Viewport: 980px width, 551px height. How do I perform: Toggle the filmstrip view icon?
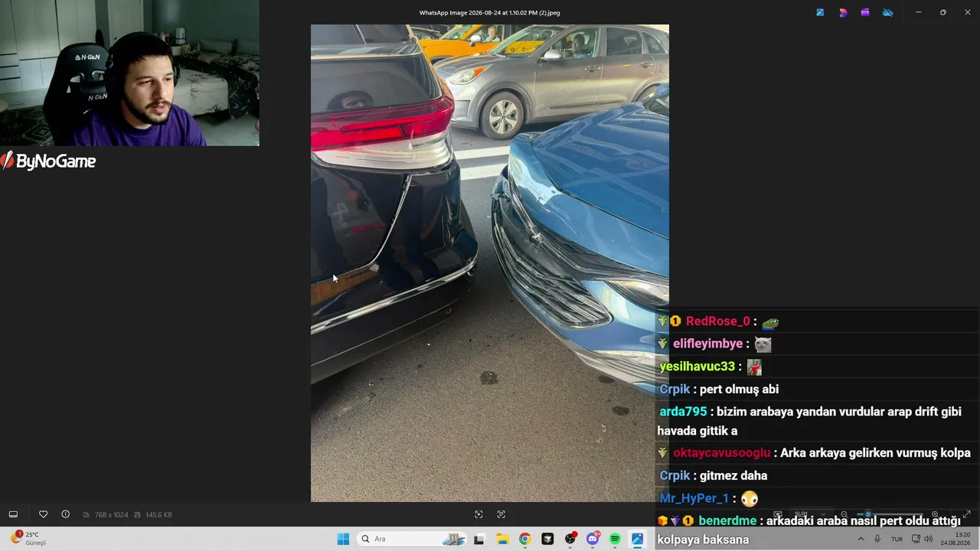pos(13,514)
